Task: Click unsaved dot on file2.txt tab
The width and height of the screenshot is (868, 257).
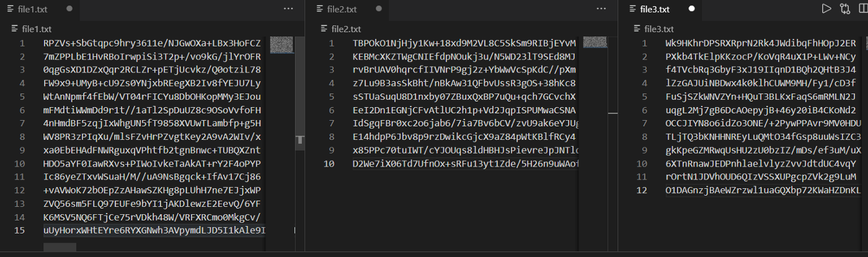Action: coord(378,9)
